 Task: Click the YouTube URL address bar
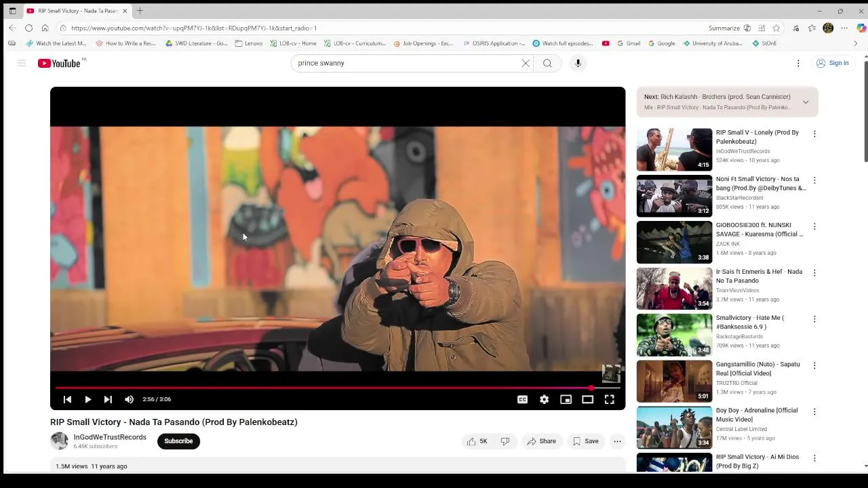click(380, 28)
